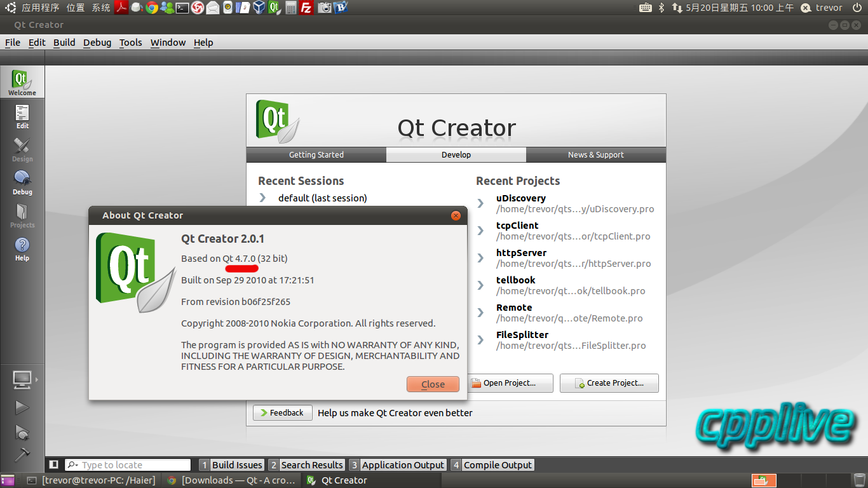Open locator filter magnifier dropdown
This screenshot has height=488, width=868.
73,465
